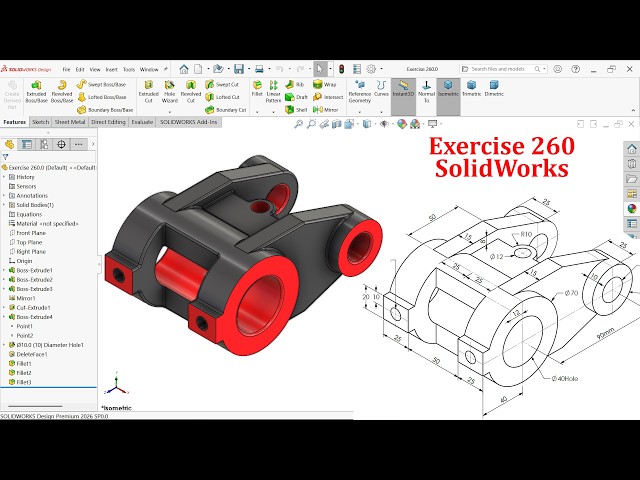Open dropdown under Linear Pattern
The width and height of the screenshot is (640, 480).
pyautogui.click(x=273, y=111)
